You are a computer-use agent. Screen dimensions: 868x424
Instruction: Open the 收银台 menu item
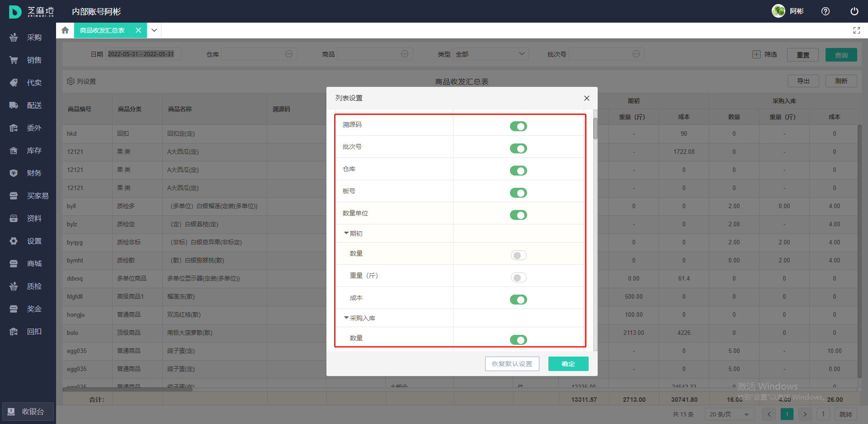click(28, 412)
